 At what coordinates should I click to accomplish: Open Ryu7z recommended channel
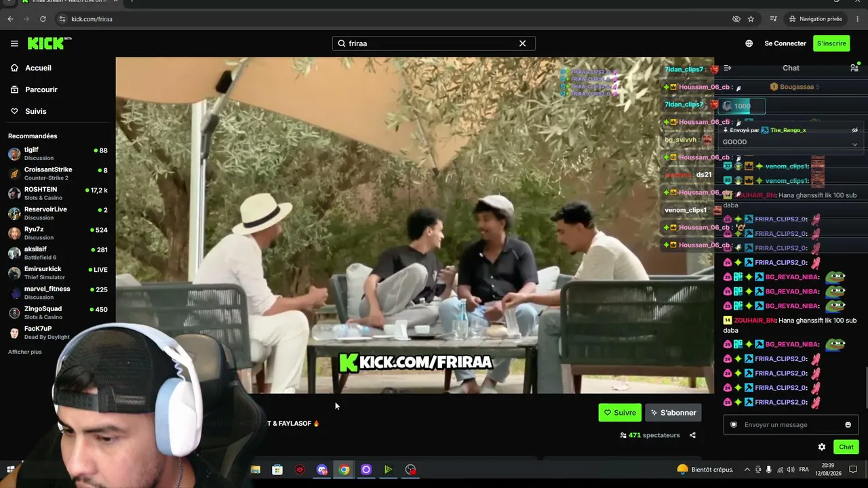(58, 233)
